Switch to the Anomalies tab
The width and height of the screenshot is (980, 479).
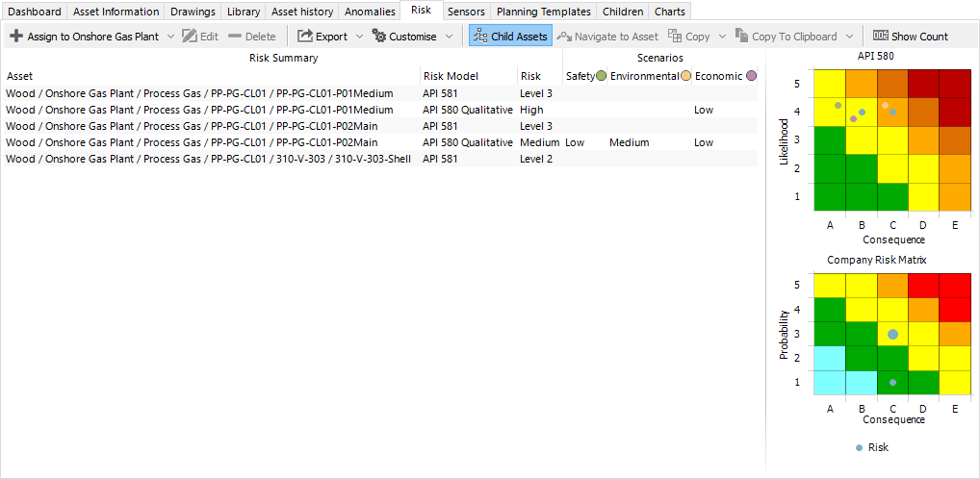(370, 12)
